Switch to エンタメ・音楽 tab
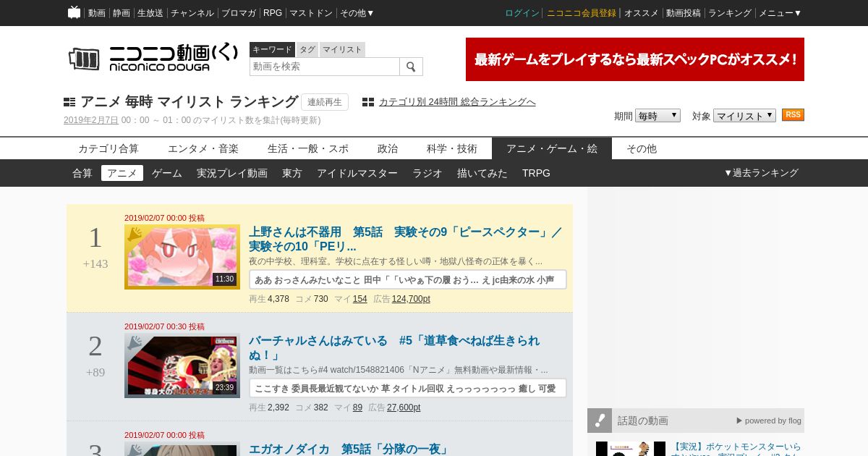Image resolution: width=868 pixels, height=456 pixels. (203, 148)
